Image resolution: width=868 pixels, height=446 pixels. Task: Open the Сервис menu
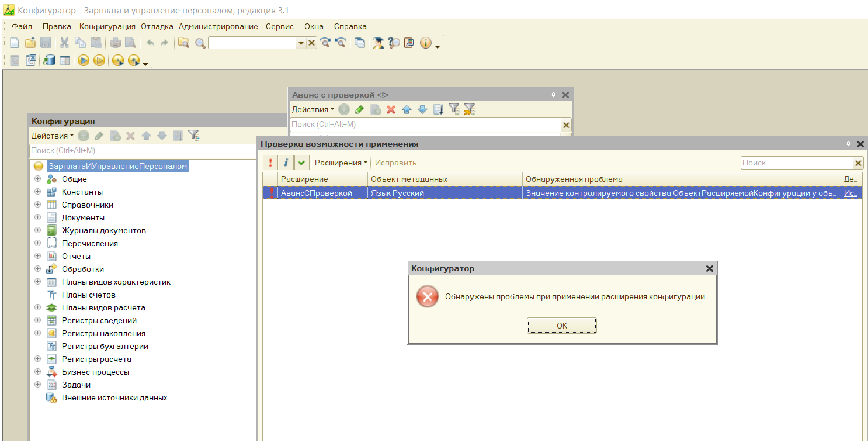pyautogui.click(x=279, y=26)
